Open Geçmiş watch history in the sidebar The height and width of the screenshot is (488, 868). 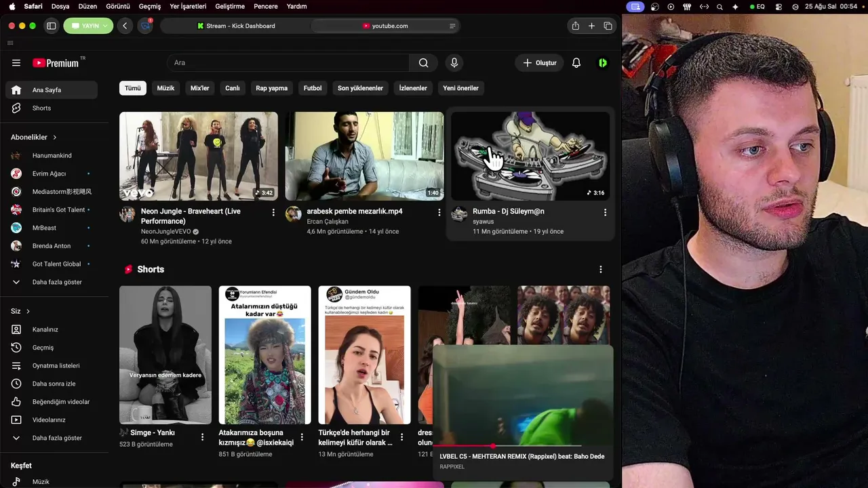point(52,348)
